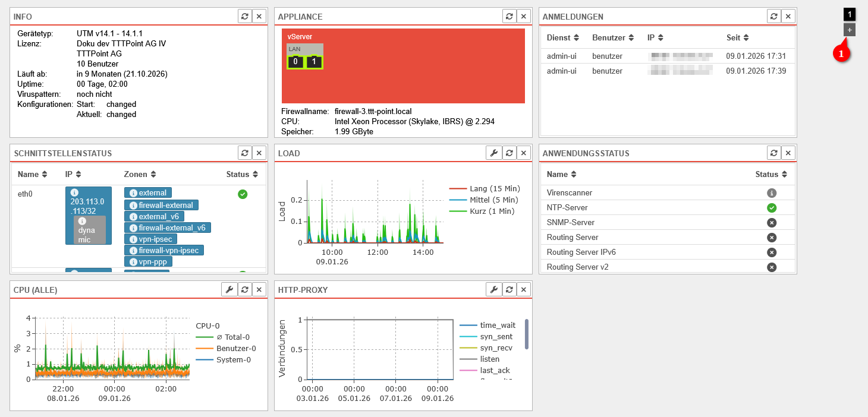The width and height of the screenshot is (868, 417).
Task: Add a new dashboard tab with plus
Action: (x=850, y=30)
